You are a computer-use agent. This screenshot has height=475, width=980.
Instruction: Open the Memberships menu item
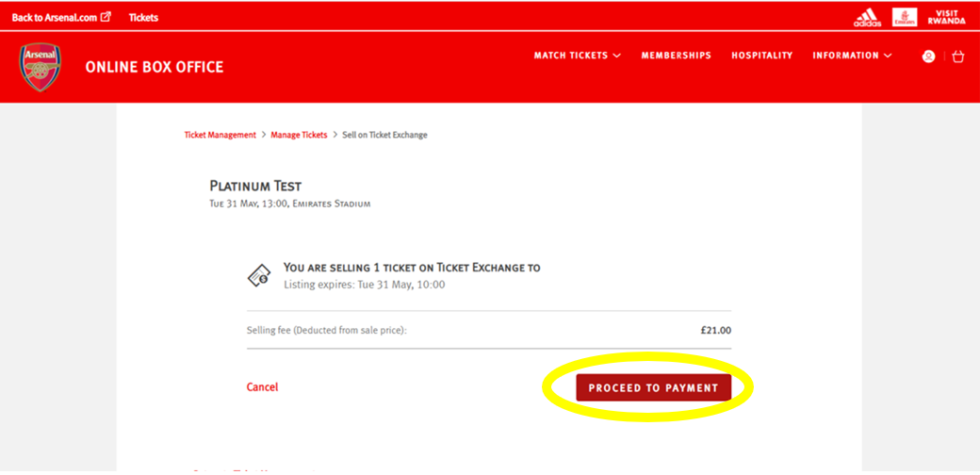coord(677,56)
